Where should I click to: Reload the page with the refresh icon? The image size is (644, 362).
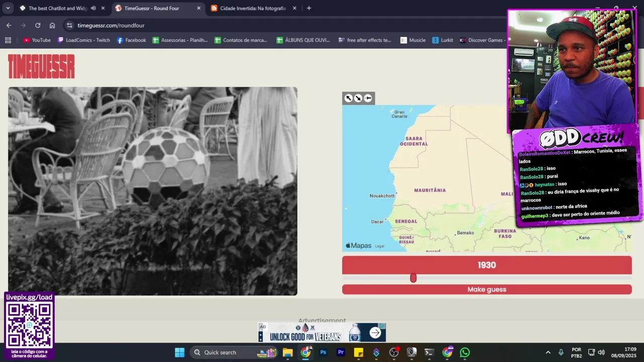tap(38, 25)
